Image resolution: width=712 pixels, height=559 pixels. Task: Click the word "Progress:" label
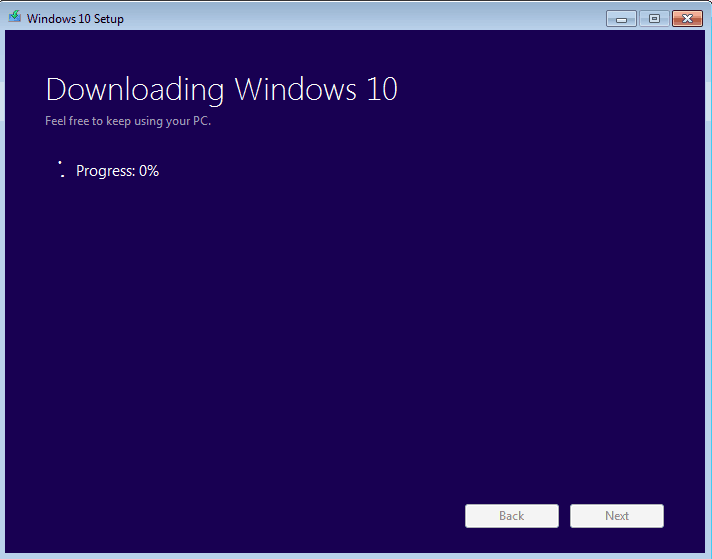coord(105,171)
